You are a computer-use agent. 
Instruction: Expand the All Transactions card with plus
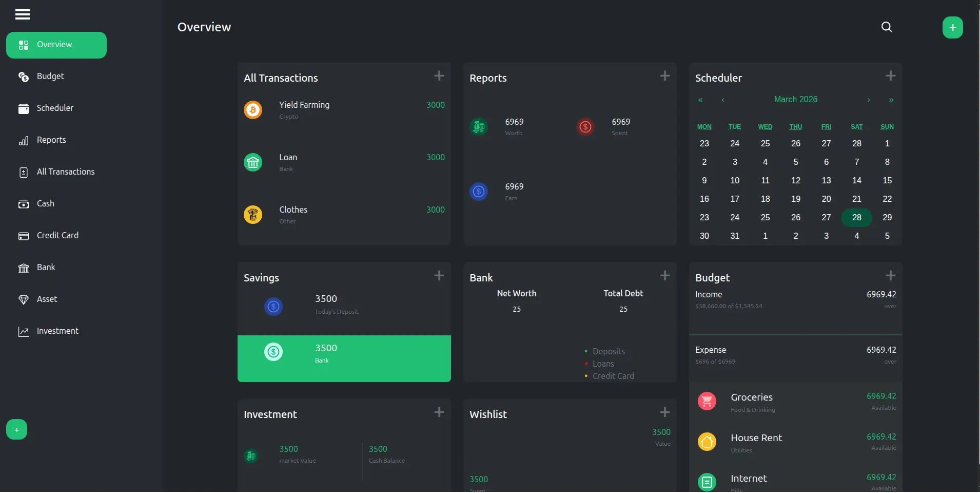[439, 76]
